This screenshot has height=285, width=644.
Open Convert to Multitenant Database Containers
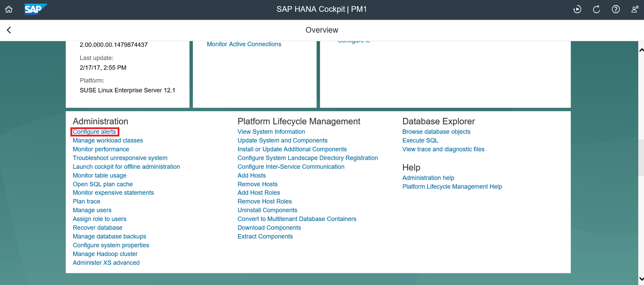pos(297,219)
